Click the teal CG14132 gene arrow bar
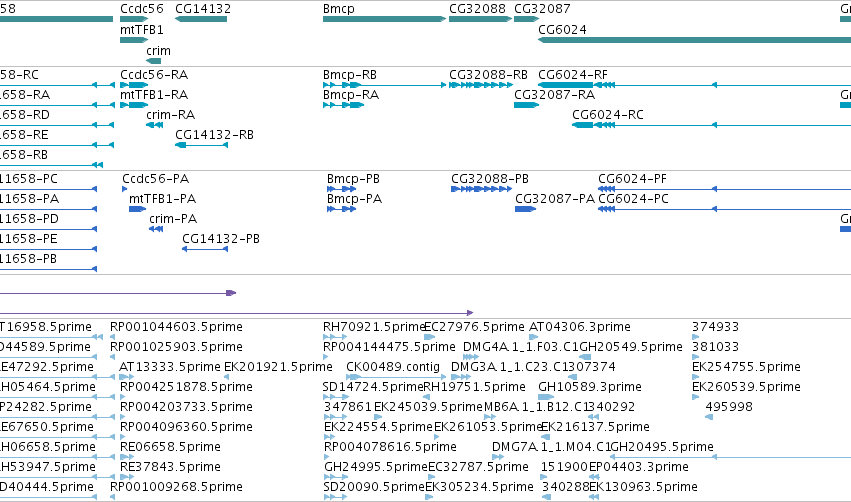The height and width of the screenshot is (502, 851). [x=201, y=19]
